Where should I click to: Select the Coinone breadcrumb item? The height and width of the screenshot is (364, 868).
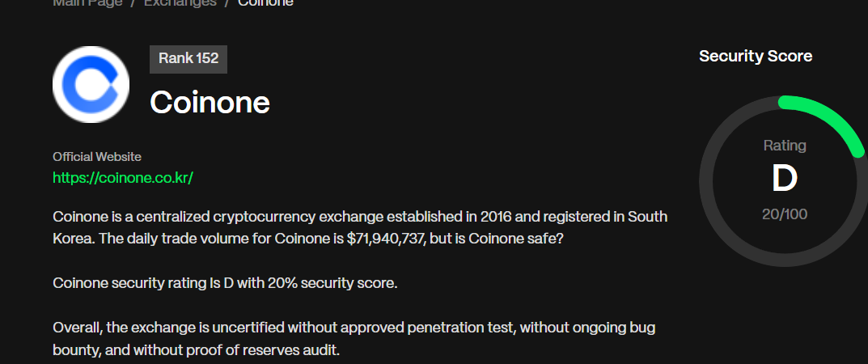(265, 2)
